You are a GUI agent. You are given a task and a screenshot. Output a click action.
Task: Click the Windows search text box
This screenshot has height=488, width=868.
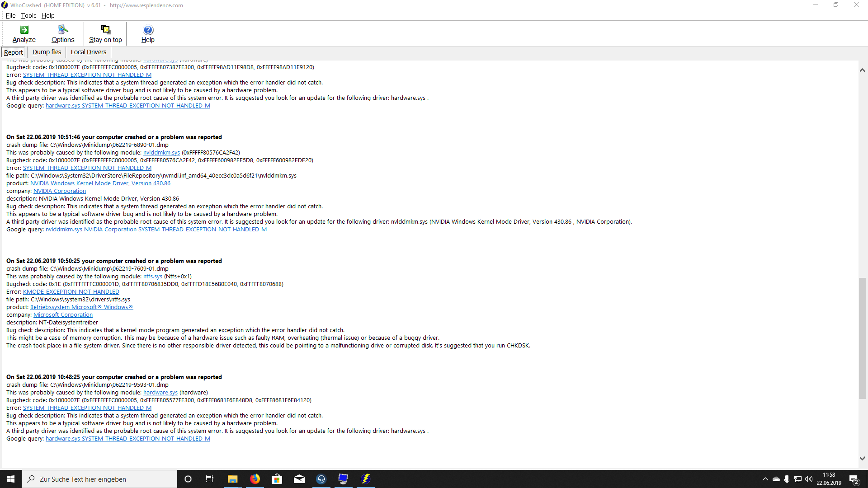click(x=104, y=479)
